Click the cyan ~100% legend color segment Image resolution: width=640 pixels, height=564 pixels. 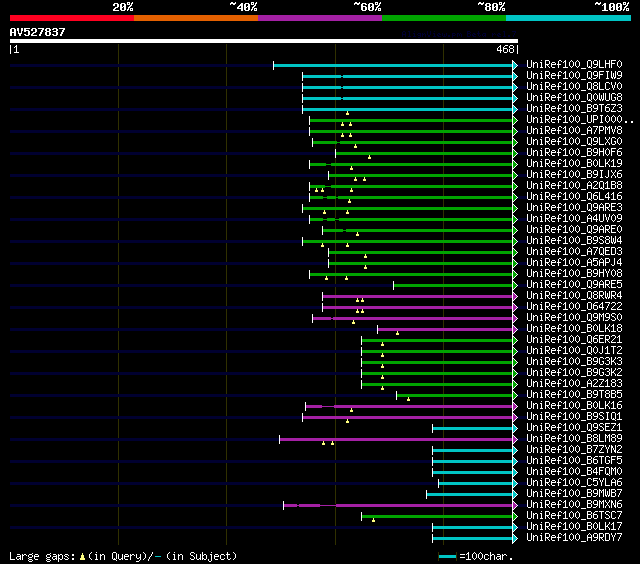[569, 18]
